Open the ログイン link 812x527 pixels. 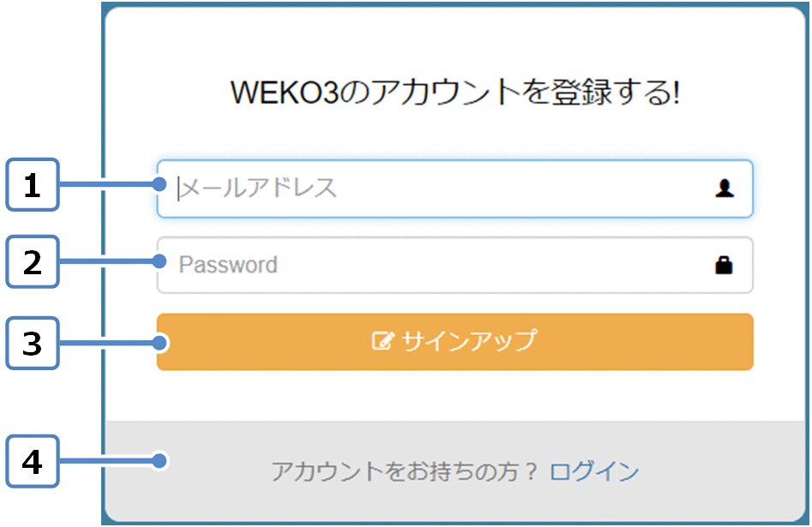(594, 471)
